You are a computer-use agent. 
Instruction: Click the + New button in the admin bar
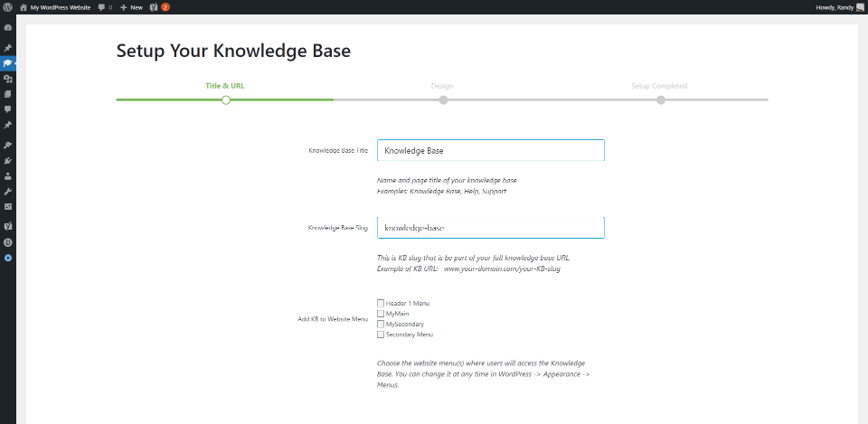(131, 6)
